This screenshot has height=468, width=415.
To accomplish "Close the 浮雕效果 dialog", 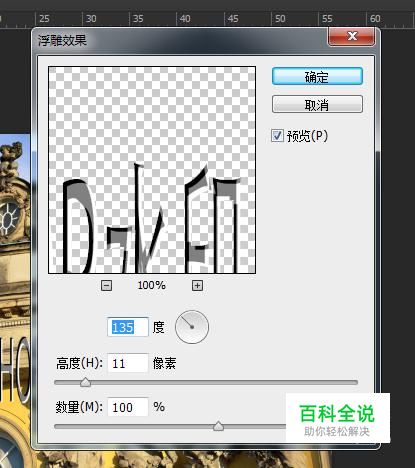I will coord(352,36).
